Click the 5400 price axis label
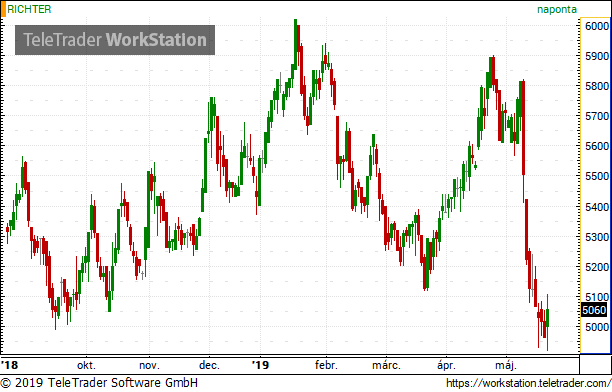 [x=597, y=207]
